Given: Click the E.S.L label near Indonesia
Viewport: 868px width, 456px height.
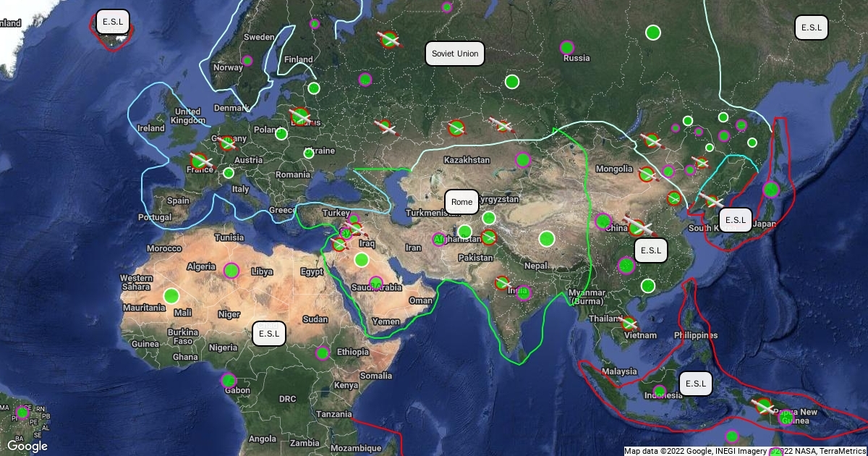Looking at the screenshot, I should 697,383.
